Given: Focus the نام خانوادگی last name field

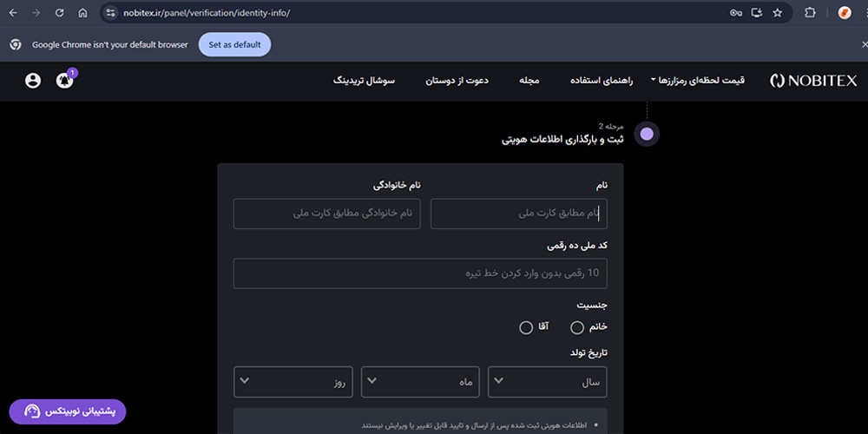Looking at the screenshot, I should point(326,214).
